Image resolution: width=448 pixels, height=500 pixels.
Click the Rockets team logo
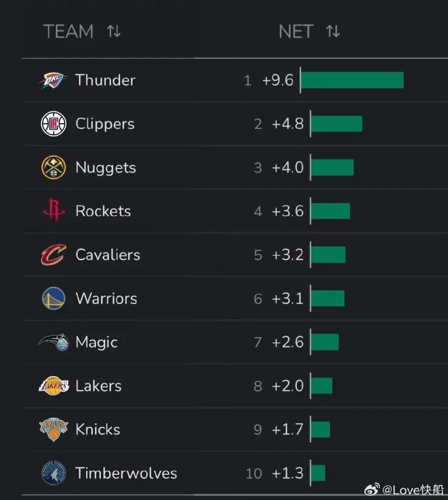point(54,211)
